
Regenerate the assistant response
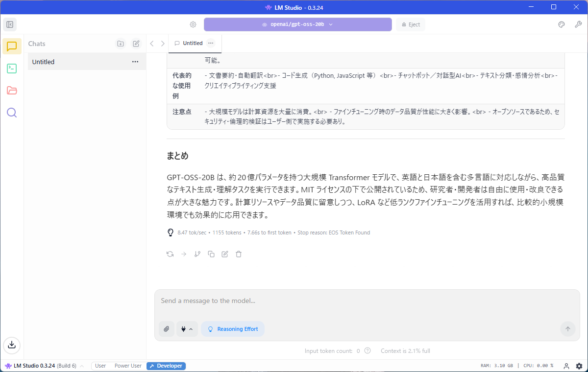point(170,254)
